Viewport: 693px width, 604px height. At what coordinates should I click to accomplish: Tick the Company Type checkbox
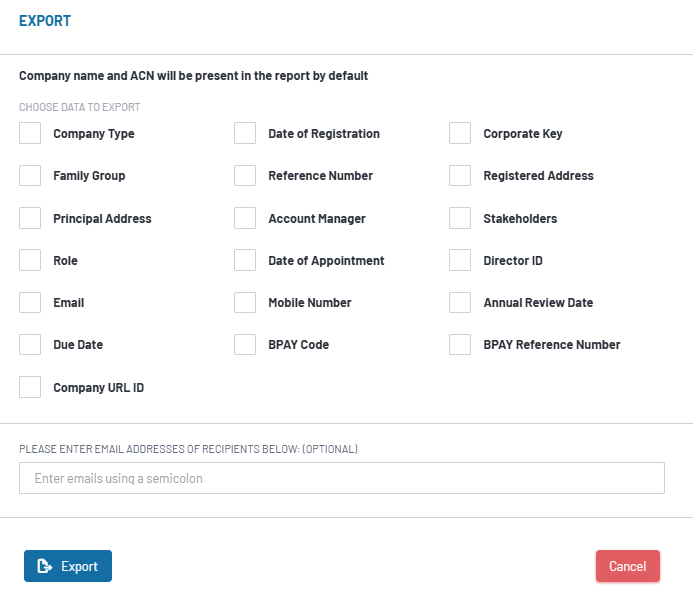click(x=30, y=133)
